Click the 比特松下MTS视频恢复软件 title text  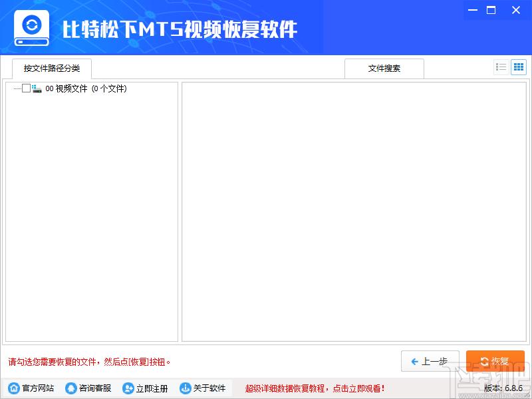coord(180,29)
